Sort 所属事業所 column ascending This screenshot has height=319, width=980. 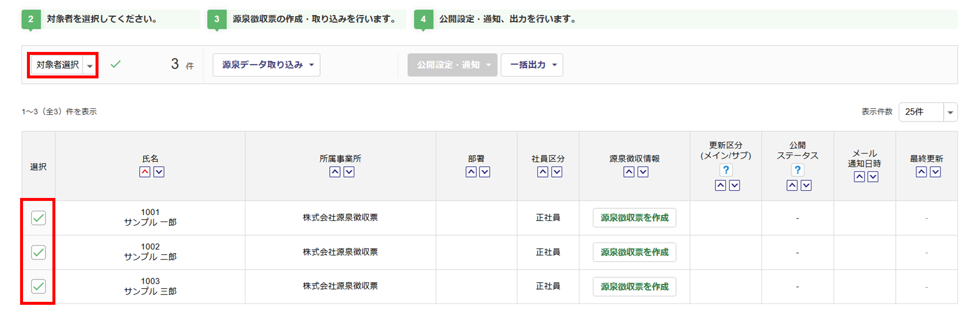click(335, 172)
